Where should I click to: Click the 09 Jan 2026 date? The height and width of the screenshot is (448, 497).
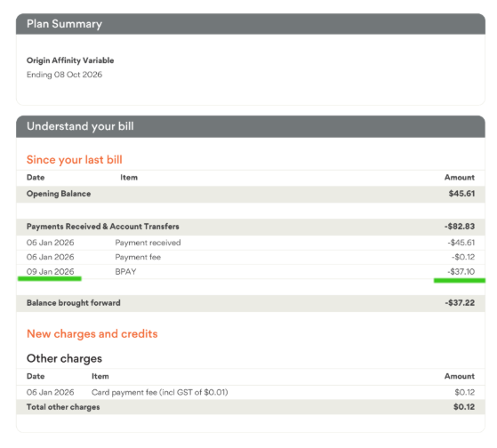pyautogui.click(x=50, y=271)
